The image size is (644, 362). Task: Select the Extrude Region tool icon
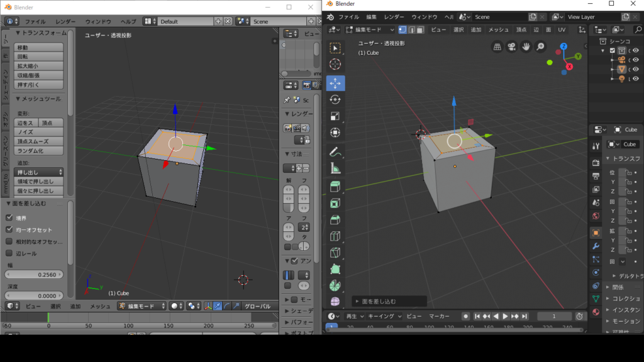pyautogui.click(x=335, y=187)
